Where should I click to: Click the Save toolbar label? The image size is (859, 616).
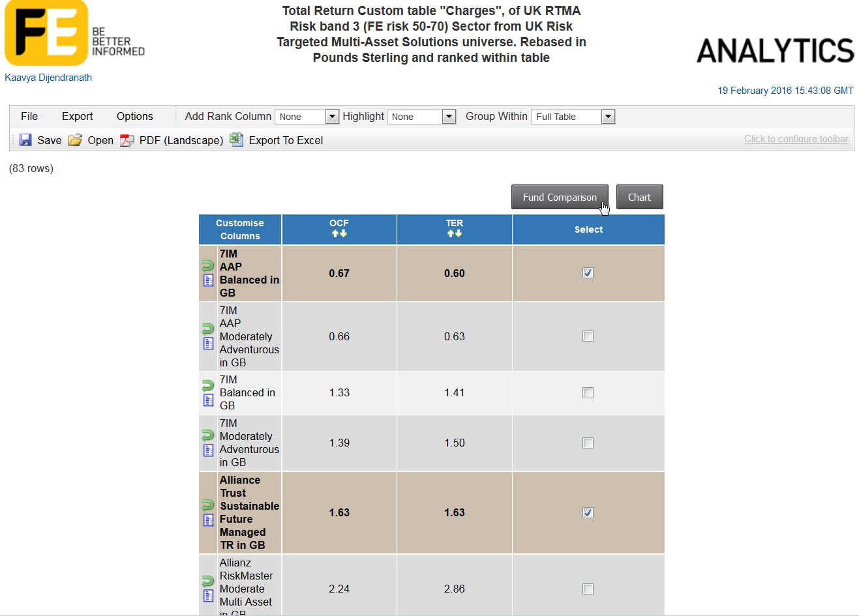pos(50,140)
